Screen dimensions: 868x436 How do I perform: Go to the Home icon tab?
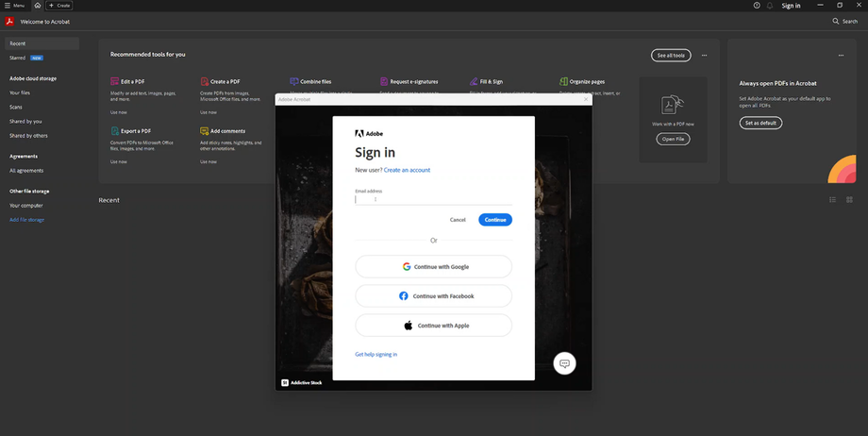point(37,6)
